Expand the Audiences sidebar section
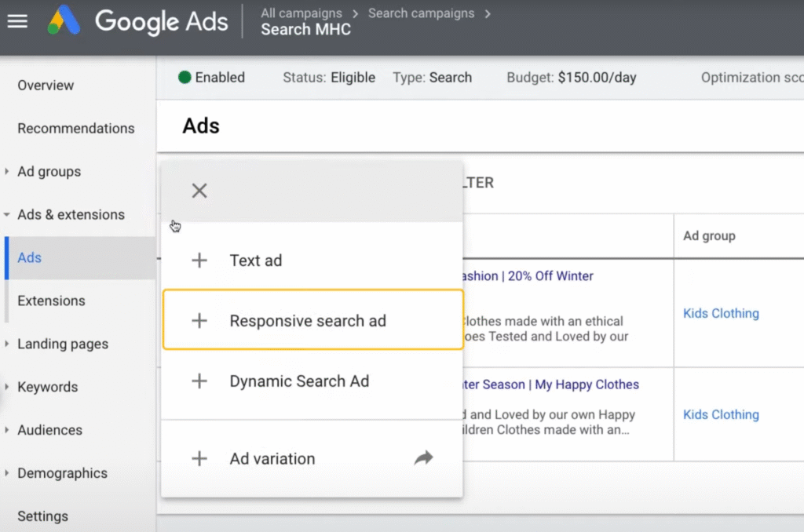804x532 pixels. coord(7,431)
